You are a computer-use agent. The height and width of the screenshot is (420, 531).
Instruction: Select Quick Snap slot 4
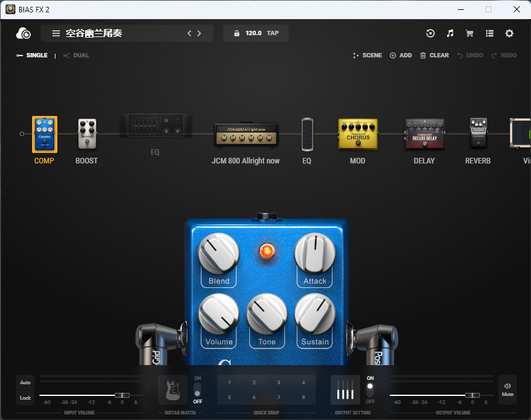pos(303,382)
